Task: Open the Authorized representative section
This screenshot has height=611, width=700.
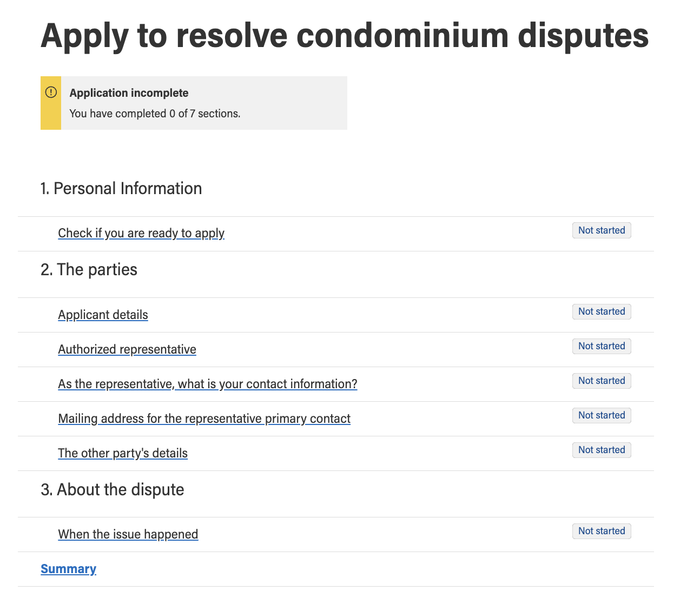Action: (x=127, y=349)
